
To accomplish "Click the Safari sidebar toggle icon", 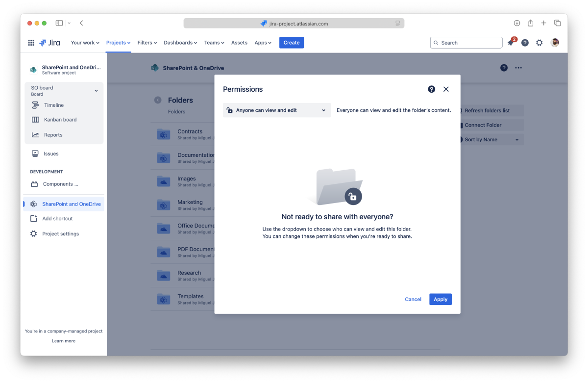I will click(59, 23).
